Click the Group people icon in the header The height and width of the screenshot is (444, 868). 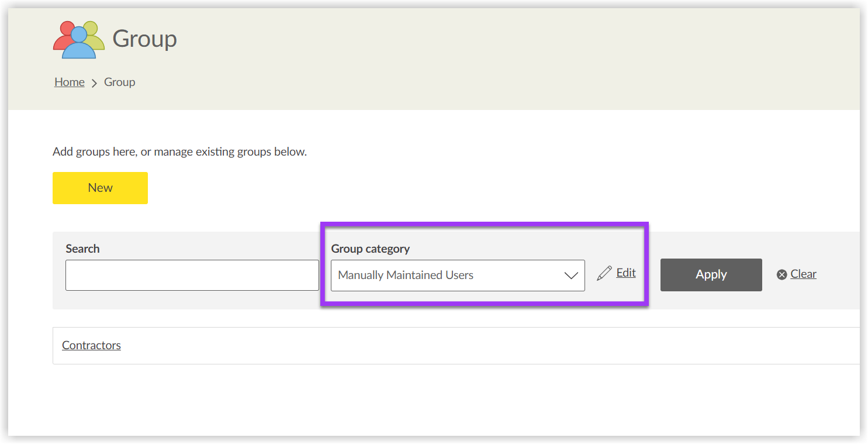tap(79, 39)
